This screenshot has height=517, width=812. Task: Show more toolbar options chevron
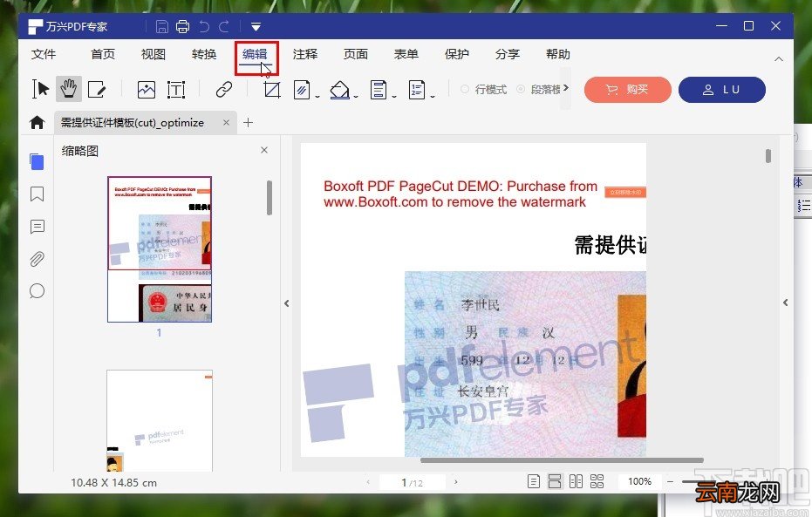tap(566, 88)
